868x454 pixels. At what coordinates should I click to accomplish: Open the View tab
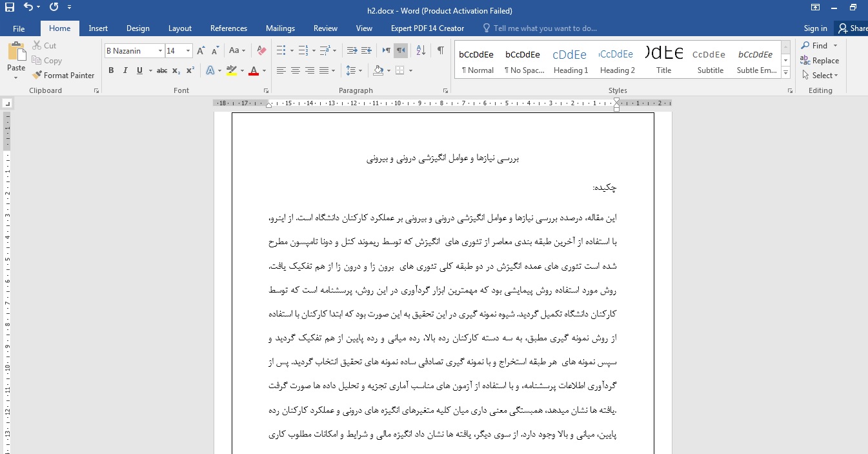click(x=364, y=28)
